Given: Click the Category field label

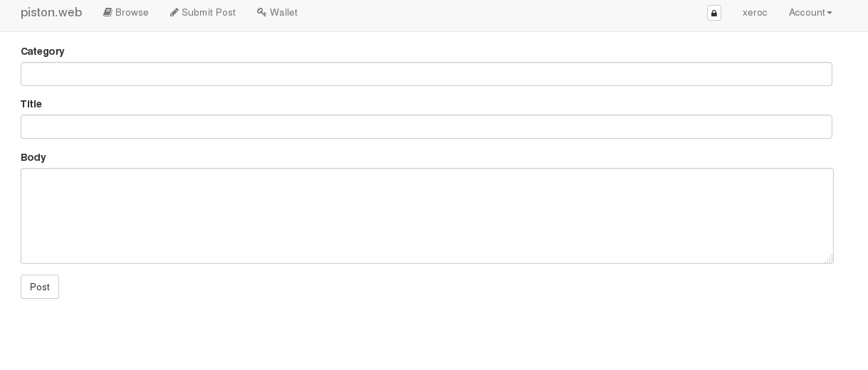Looking at the screenshot, I should pyautogui.click(x=43, y=51).
